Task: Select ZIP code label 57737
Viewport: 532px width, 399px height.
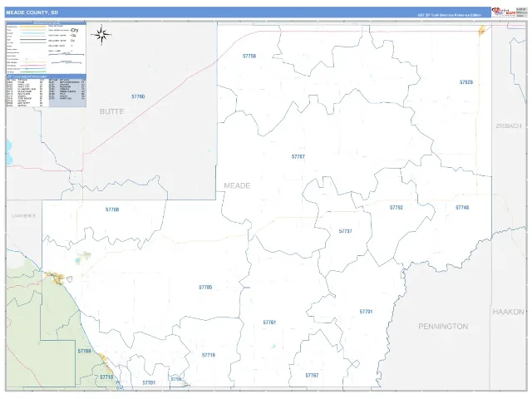Action: (346, 231)
